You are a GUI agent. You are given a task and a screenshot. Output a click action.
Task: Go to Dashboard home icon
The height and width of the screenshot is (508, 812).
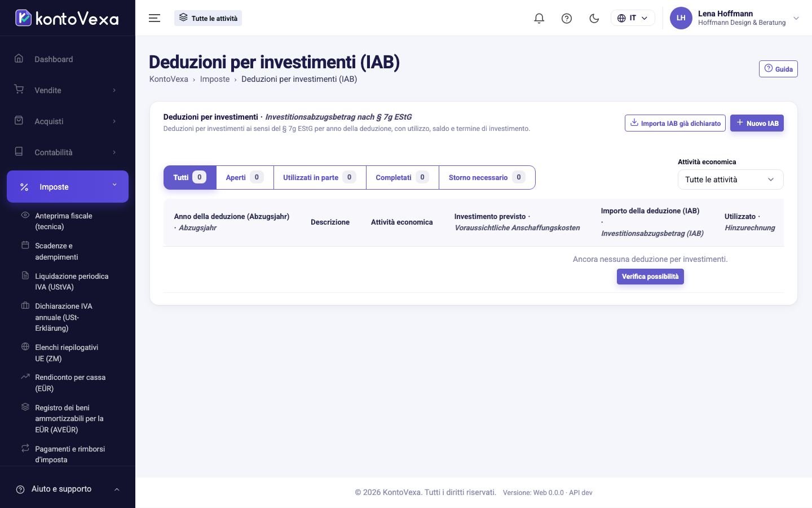click(19, 59)
